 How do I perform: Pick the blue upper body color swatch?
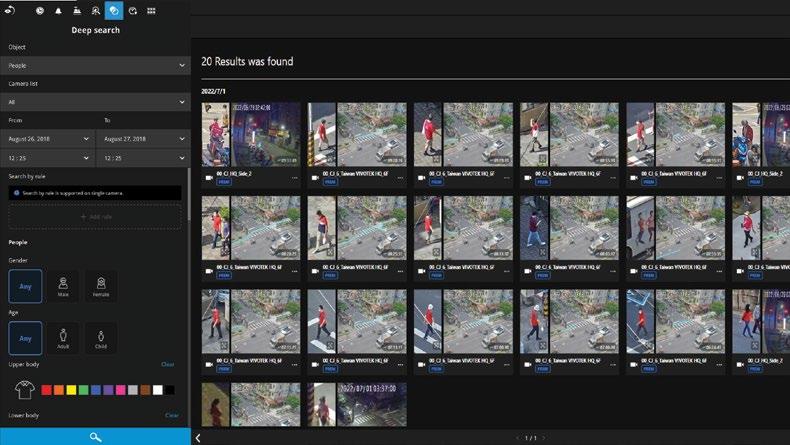96,390
